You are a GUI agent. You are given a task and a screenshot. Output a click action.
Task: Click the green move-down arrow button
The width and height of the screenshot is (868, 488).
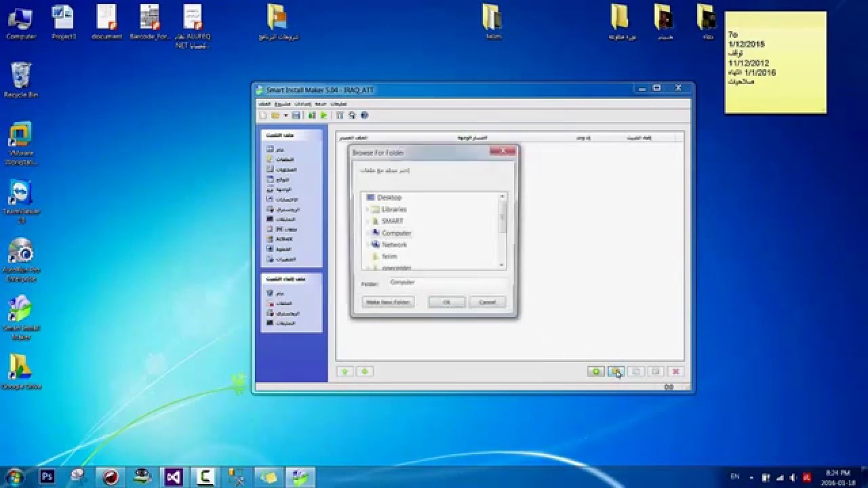pos(365,371)
